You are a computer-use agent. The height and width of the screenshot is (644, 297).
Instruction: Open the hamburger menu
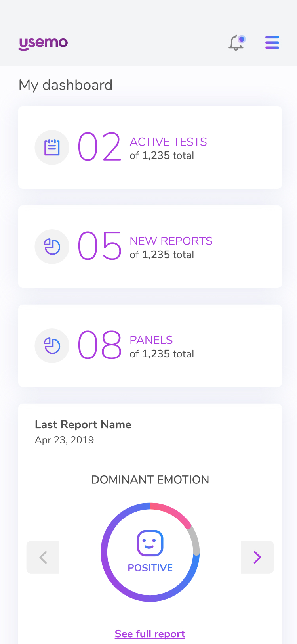click(x=272, y=42)
